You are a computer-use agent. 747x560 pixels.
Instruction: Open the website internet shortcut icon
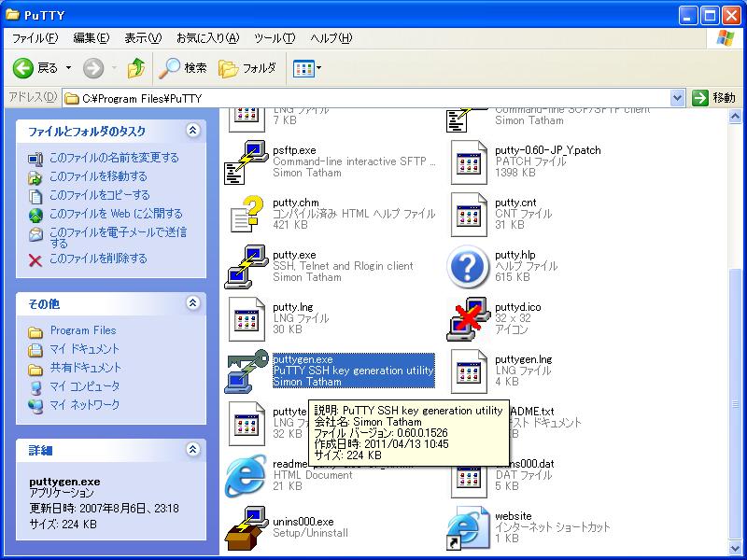click(469, 527)
